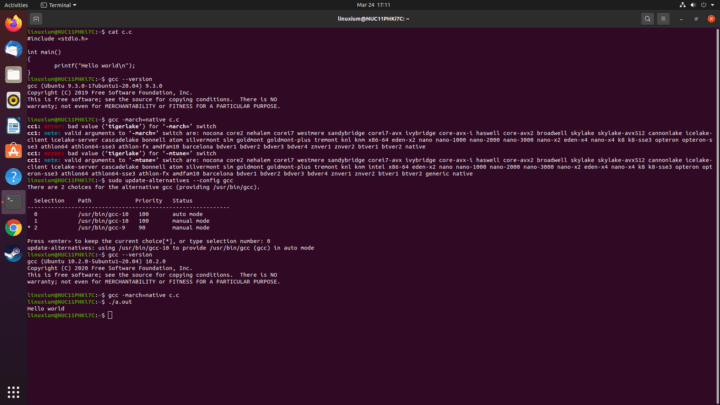The height and width of the screenshot is (405, 720).
Task: Click the 'int main()' line
Action: pyautogui.click(x=44, y=52)
